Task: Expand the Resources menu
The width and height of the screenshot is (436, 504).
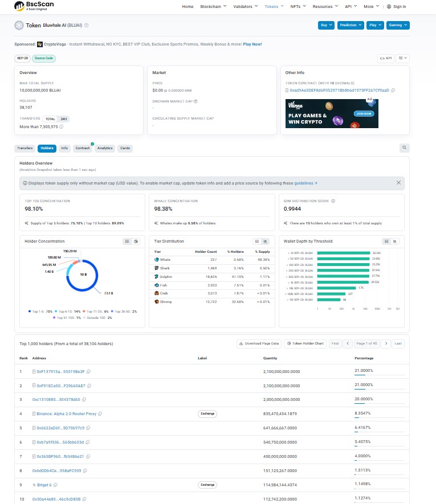Action: coord(325,6)
